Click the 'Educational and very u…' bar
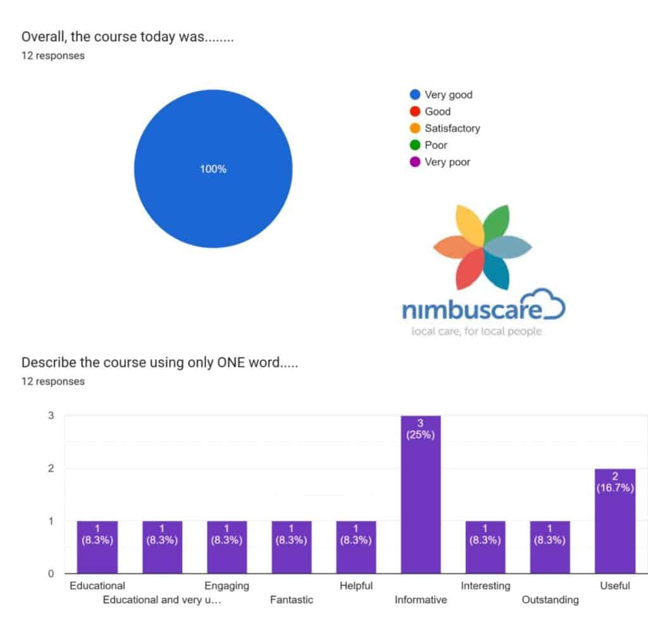This screenshot has height=644, width=648. [162, 547]
